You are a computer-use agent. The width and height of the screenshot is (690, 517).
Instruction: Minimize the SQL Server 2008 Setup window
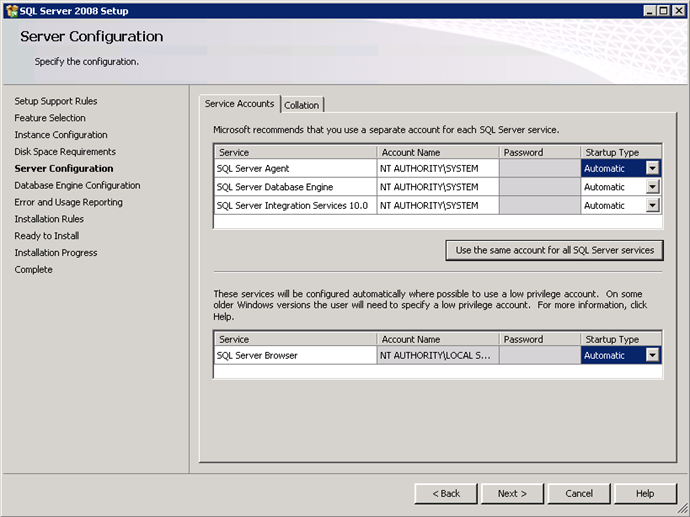650,11
